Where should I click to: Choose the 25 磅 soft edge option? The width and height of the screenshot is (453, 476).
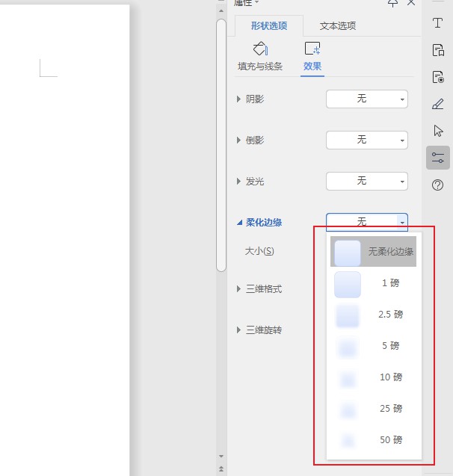(x=373, y=409)
